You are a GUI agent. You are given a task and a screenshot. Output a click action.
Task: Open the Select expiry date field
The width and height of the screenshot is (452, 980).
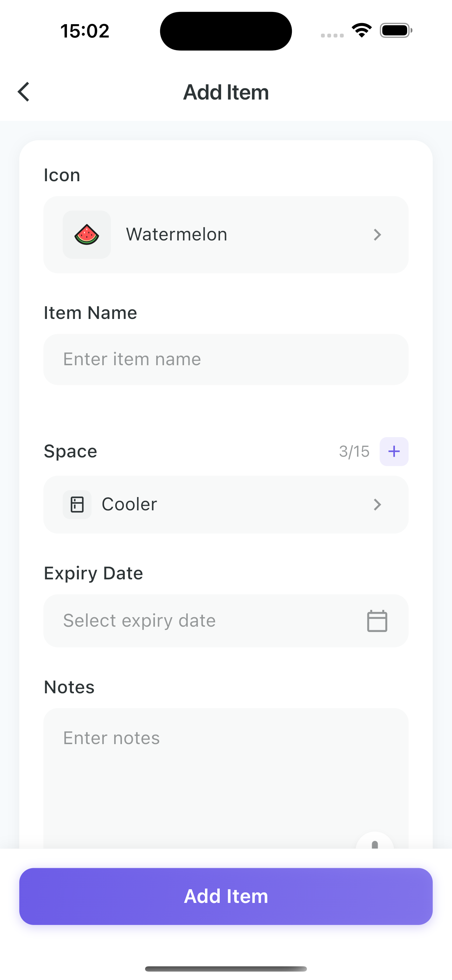pyautogui.click(x=226, y=621)
